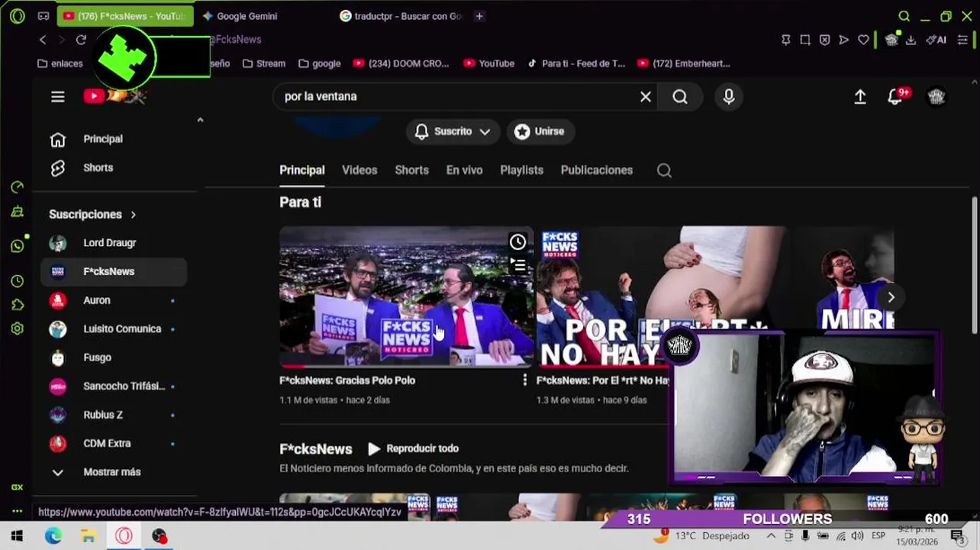Switch to the Publicaciones tab
The height and width of the screenshot is (550, 980).
[x=596, y=170]
